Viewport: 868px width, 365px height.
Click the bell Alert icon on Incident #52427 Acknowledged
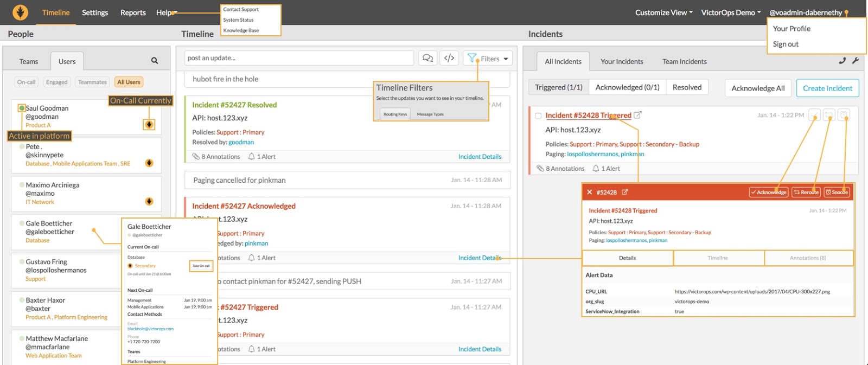pyautogui.click(x=252, y=258)
